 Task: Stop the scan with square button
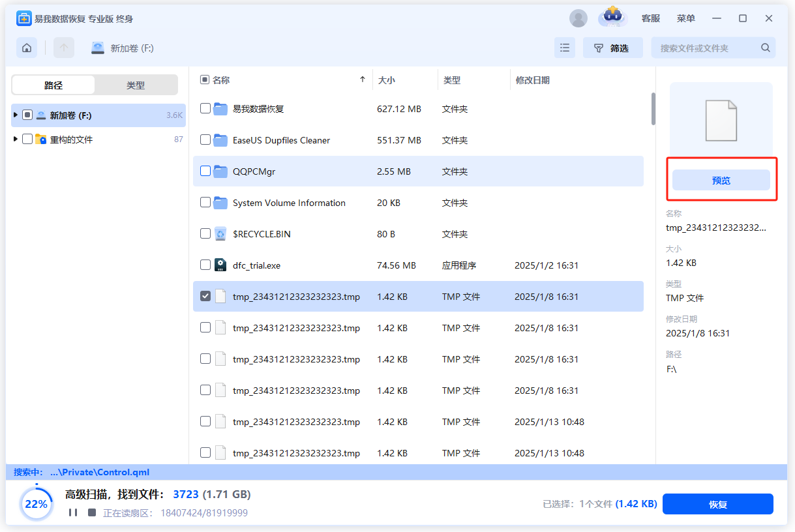(92, 512)
